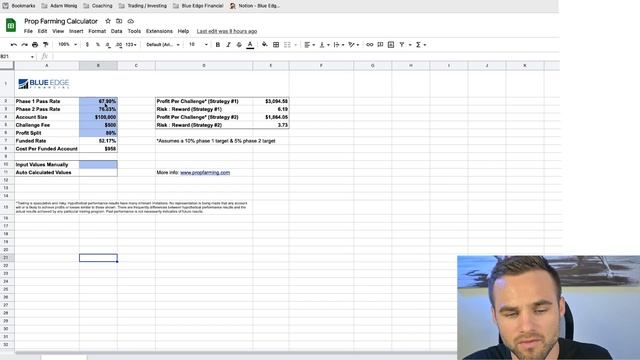
Task: Expand the merge type dropdown arrow
Action: 296,45
